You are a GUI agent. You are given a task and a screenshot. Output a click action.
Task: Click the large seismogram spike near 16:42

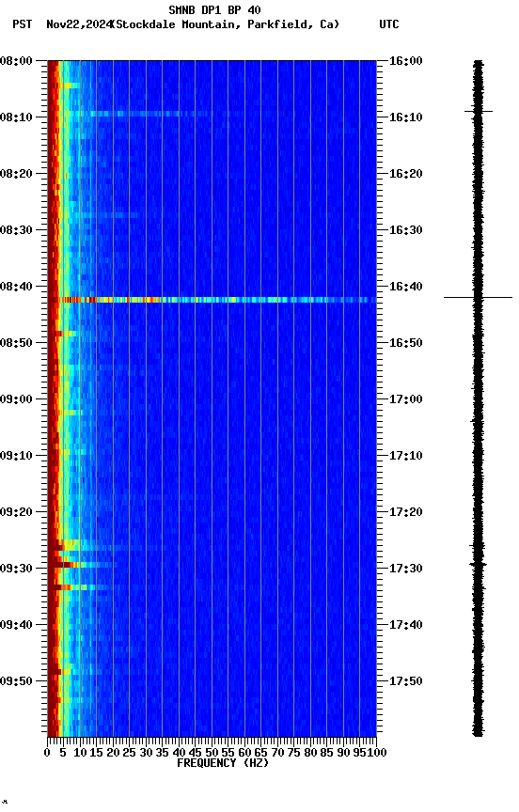pos(478,298)
